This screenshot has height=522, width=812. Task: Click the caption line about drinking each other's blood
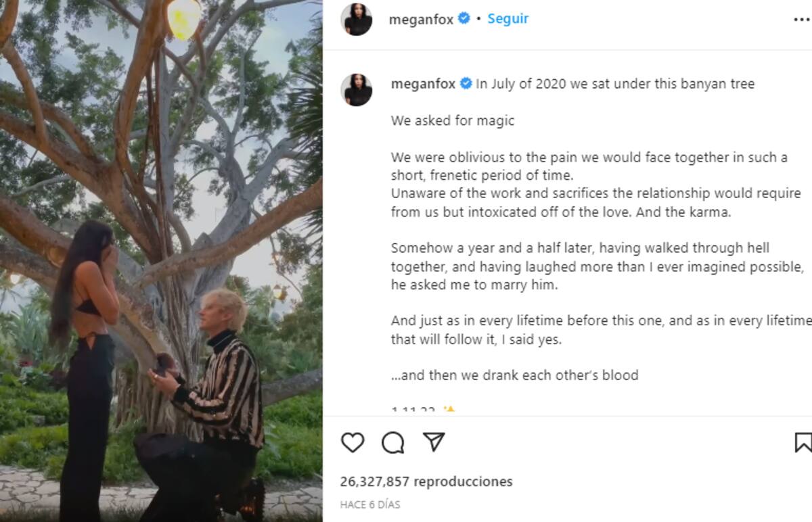click(515, 375)
